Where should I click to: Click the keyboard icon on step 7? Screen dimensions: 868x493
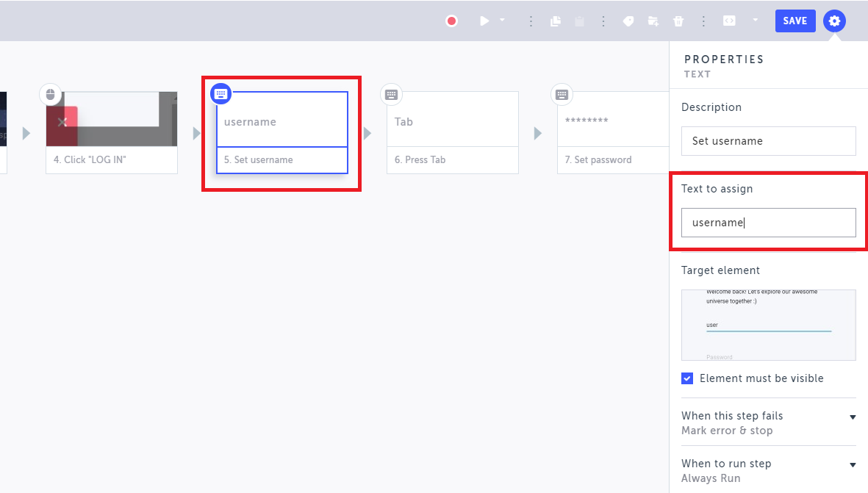[x=562, y=95]
